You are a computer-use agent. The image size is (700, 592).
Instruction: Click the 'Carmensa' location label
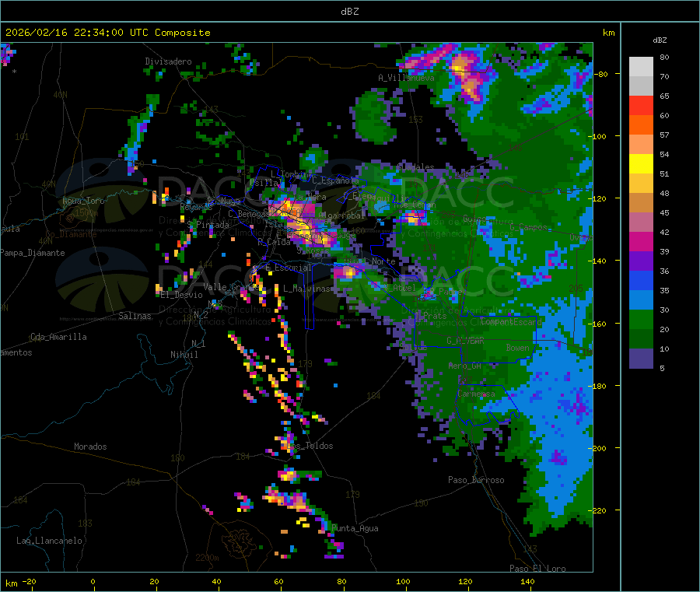[476, 394]
